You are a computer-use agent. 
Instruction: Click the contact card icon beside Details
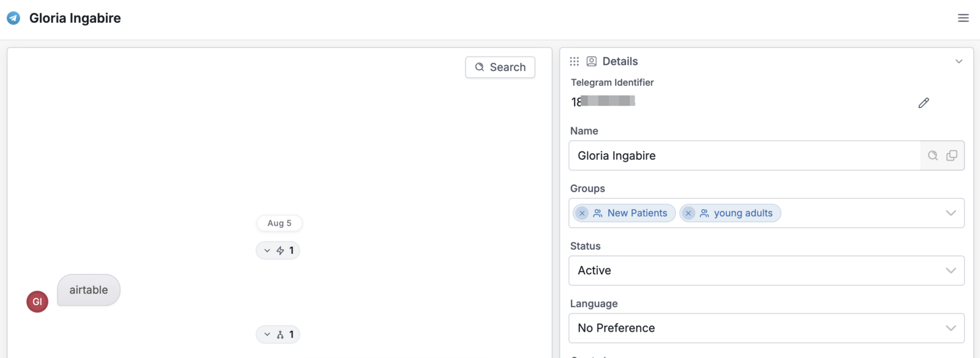tap(592, 61)
